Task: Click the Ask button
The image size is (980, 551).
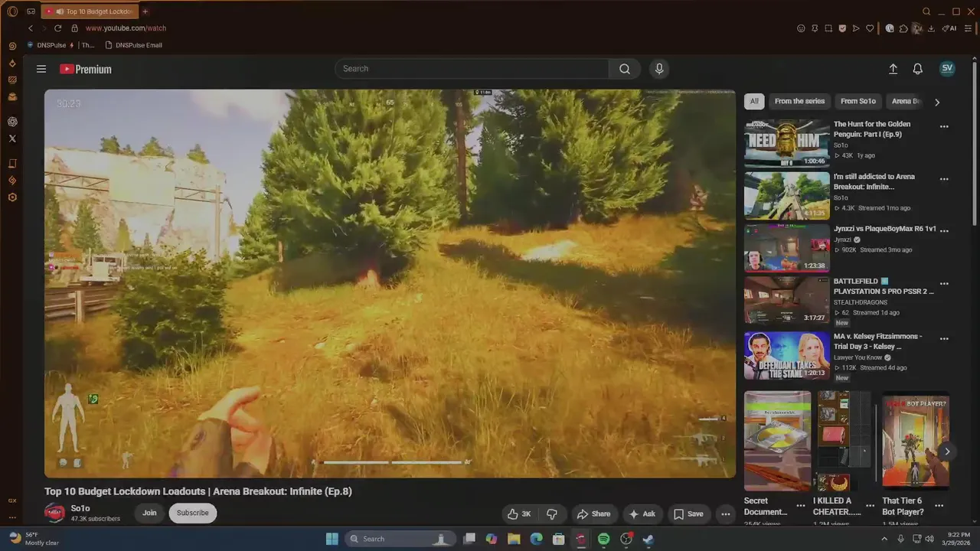Action: click(642, 514)
